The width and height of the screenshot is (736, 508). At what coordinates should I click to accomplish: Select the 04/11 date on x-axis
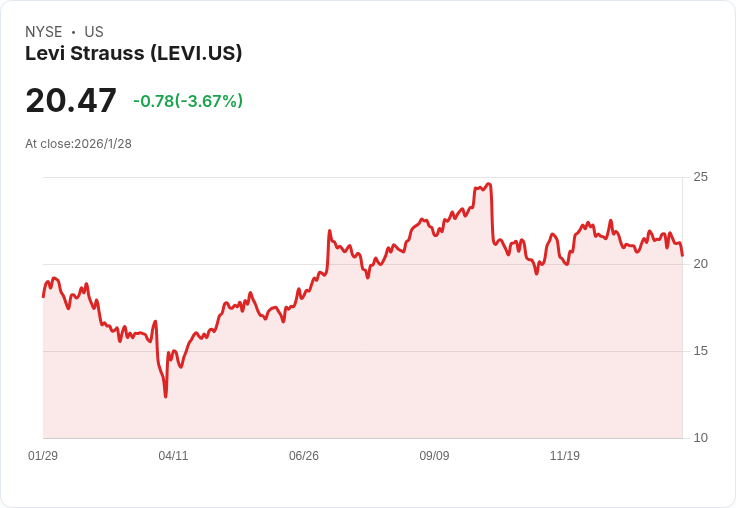173,456
